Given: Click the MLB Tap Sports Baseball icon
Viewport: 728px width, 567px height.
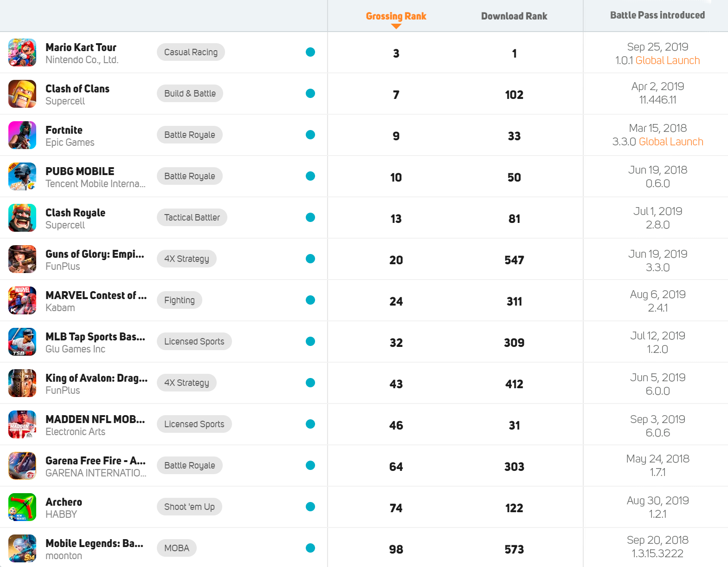Looking at the screenshot, I should [22, 342].
